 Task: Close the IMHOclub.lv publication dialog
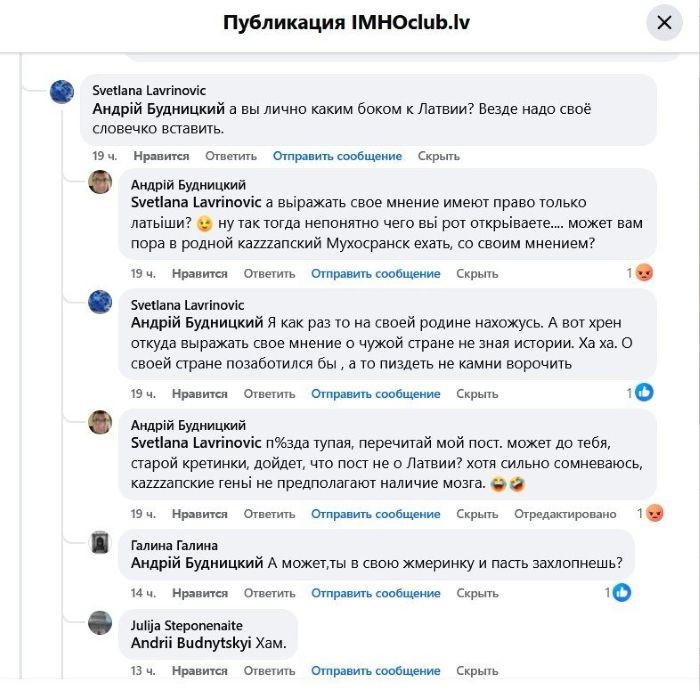(x=664, y=23)
